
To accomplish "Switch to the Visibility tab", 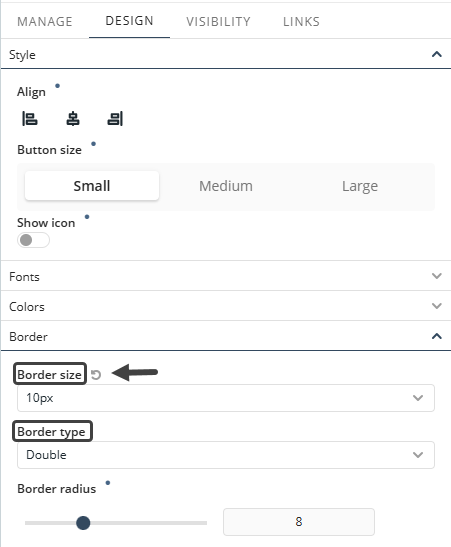I will click(x=218, y=22).
